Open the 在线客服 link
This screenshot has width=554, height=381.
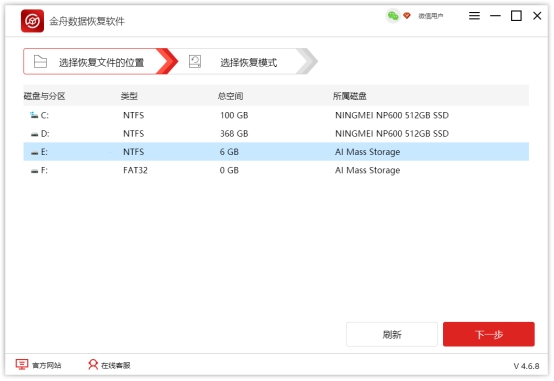[116, 365]
